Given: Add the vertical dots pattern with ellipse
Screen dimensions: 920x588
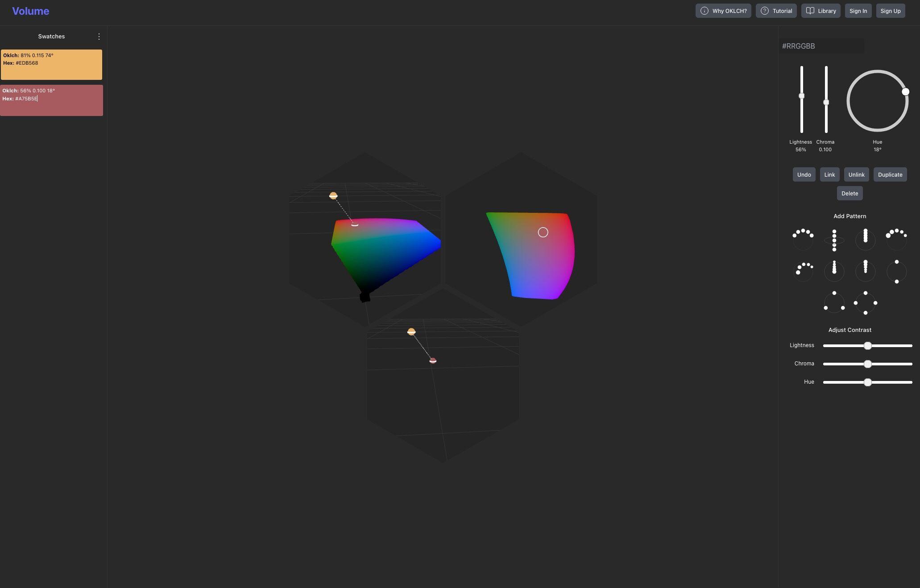Looking at the screenshot, I should click(x=834, y=240).
